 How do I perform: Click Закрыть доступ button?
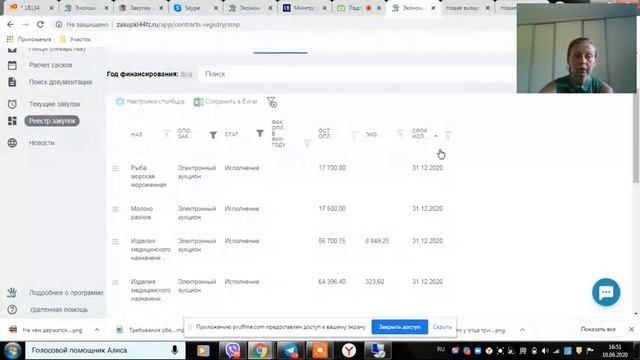(400, 327)
